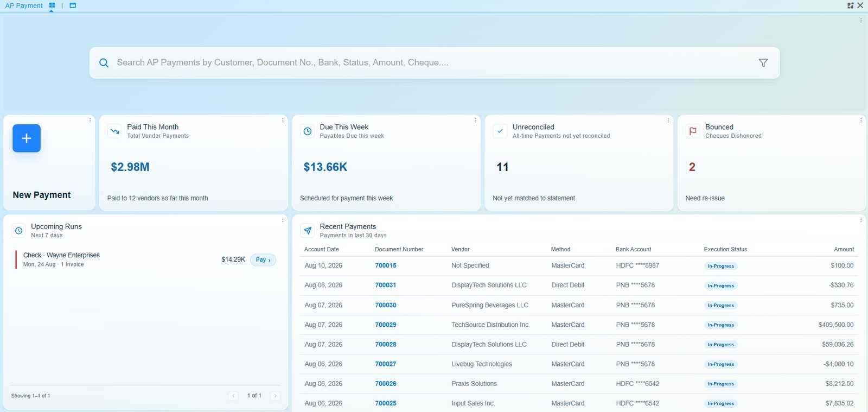Click vendor TechSource Distribution Inc.
The width and height of the screenshot is (868, 412).
[490, 325]
